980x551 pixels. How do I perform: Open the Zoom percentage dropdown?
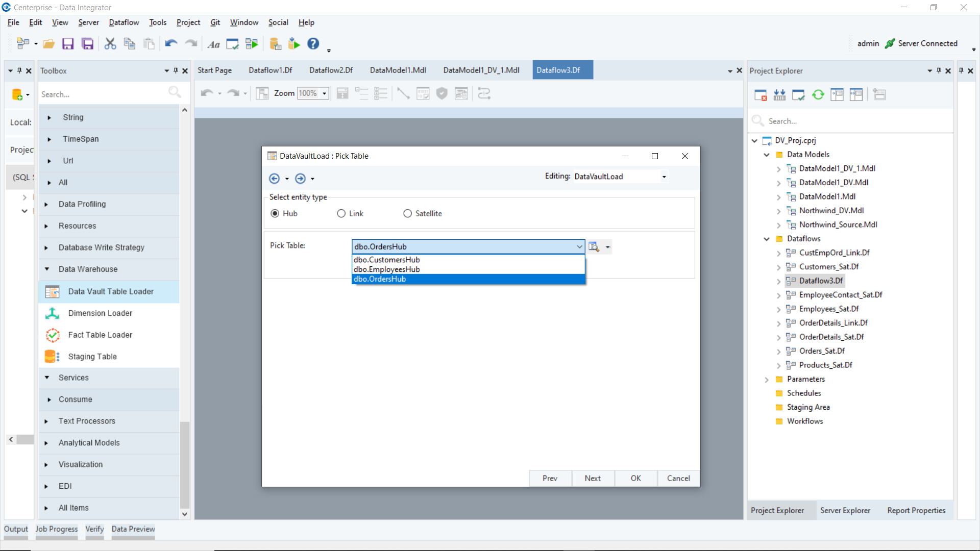pos(324,93)
